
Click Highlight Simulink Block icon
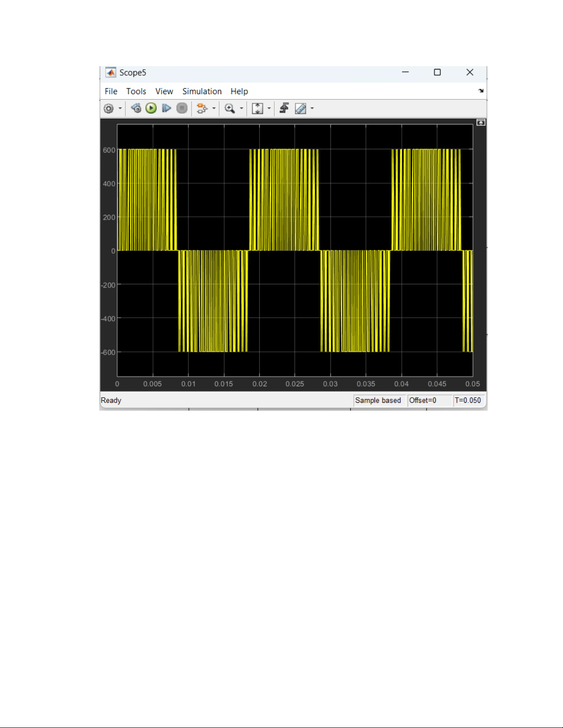pos(201,108)
